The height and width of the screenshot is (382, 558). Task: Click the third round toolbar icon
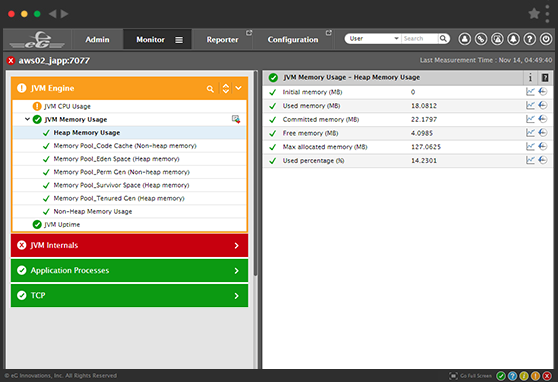click(497, 39)
